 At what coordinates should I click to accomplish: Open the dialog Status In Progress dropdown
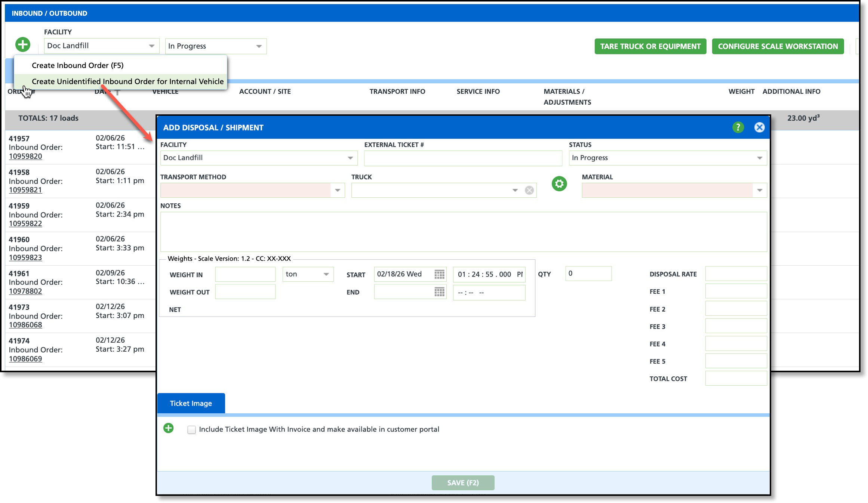[759, 158]
